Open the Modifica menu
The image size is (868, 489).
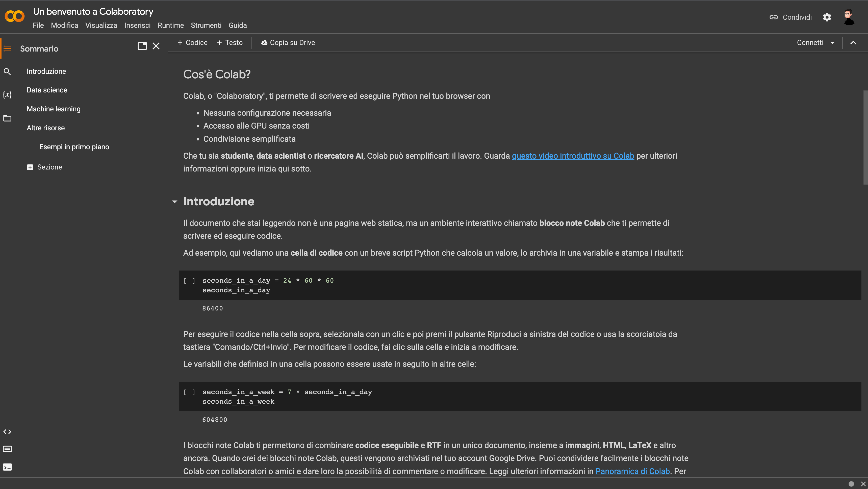point(64,26)
